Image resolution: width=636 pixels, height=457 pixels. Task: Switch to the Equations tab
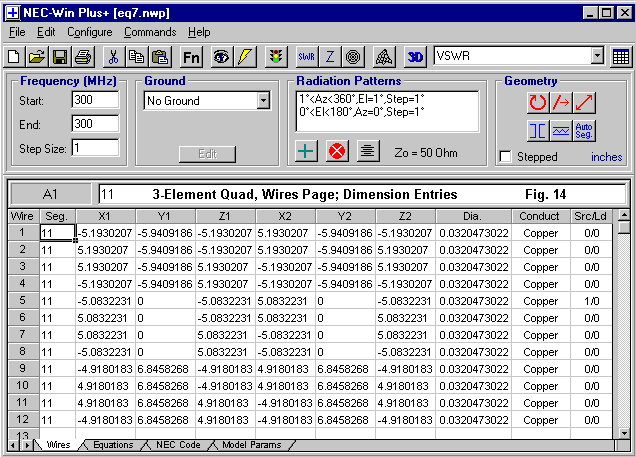pyautogui.click(x=112, y=445)
